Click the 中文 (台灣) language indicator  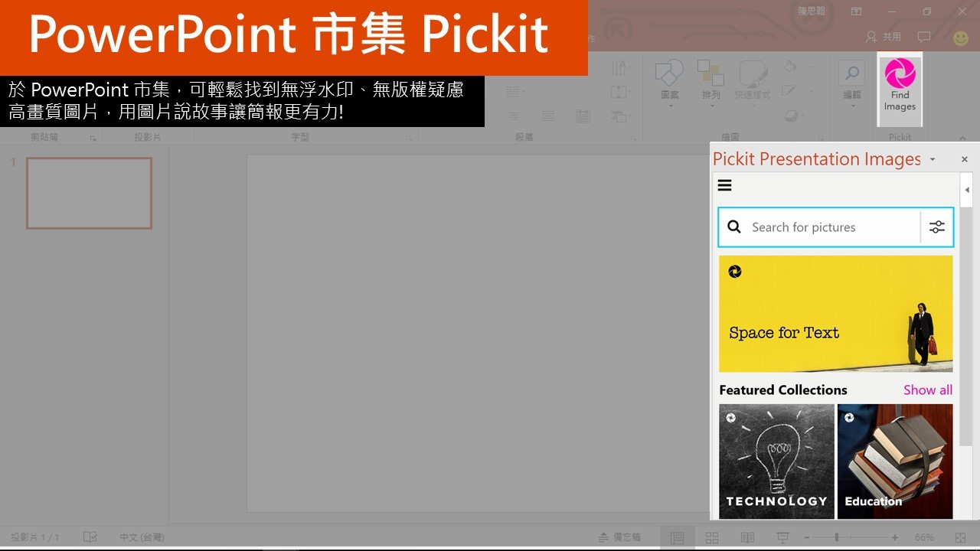tap(142, 537)
